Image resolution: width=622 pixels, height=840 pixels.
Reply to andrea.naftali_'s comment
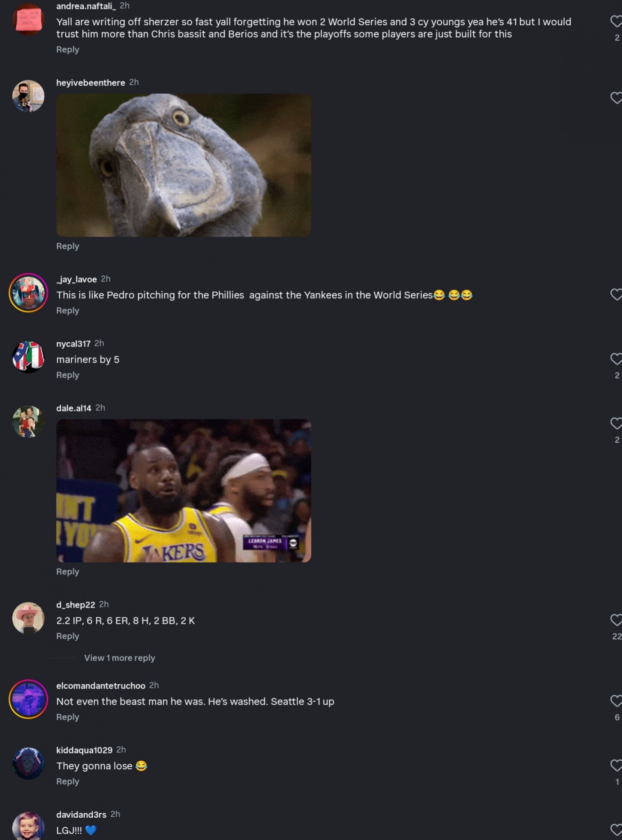(68, 49)
